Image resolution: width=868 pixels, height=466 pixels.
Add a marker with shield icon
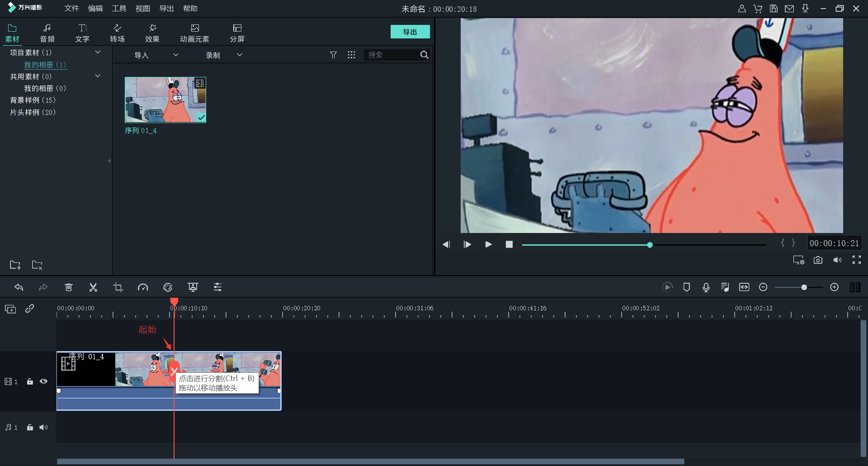click(686, 287)
